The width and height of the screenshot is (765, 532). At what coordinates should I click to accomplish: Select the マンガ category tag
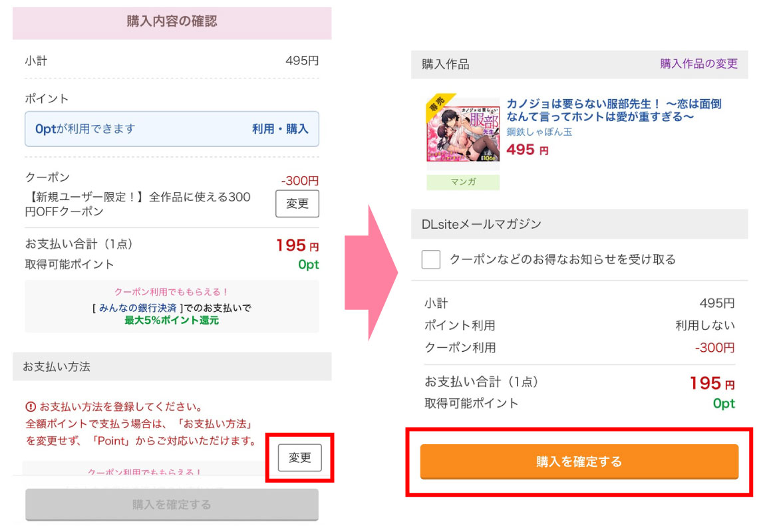click(x=462, y=182)
